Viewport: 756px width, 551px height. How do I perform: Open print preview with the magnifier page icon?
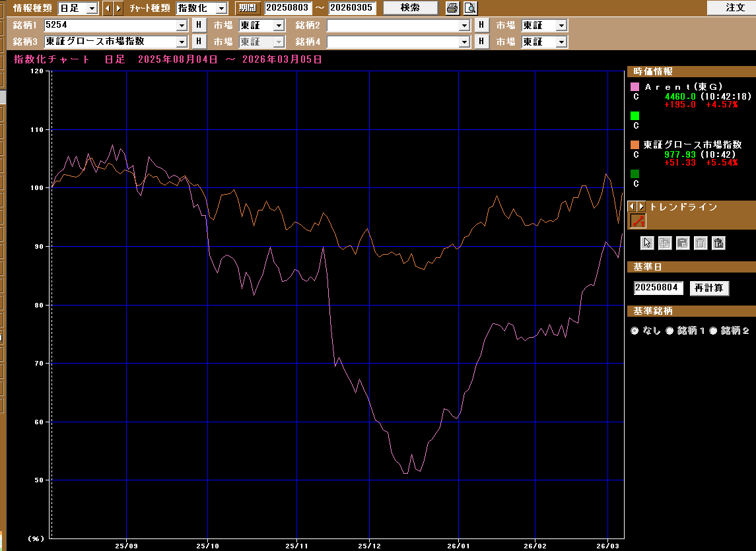pos(470,8)
